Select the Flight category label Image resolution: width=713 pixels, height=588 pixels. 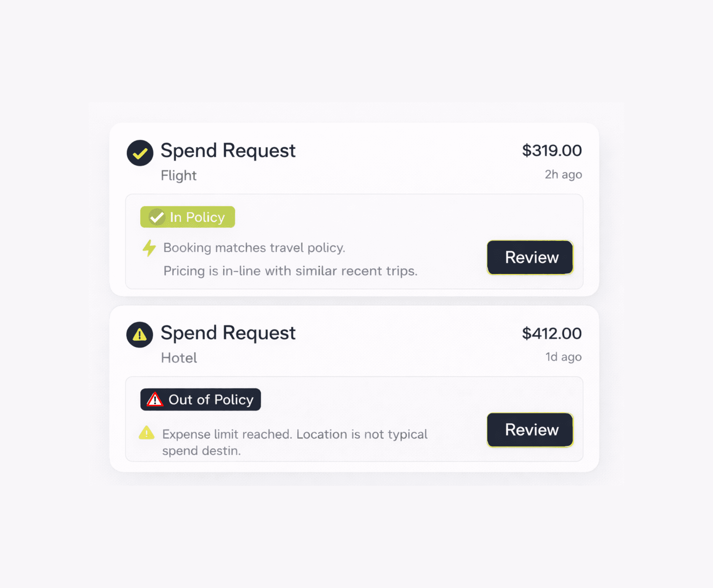click(178, 175)
